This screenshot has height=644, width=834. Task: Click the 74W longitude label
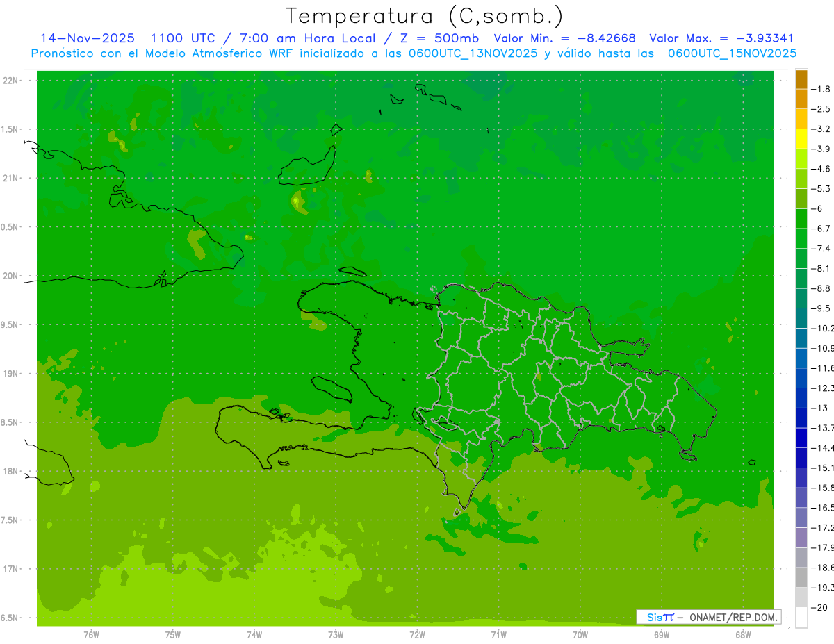(254, 635)
